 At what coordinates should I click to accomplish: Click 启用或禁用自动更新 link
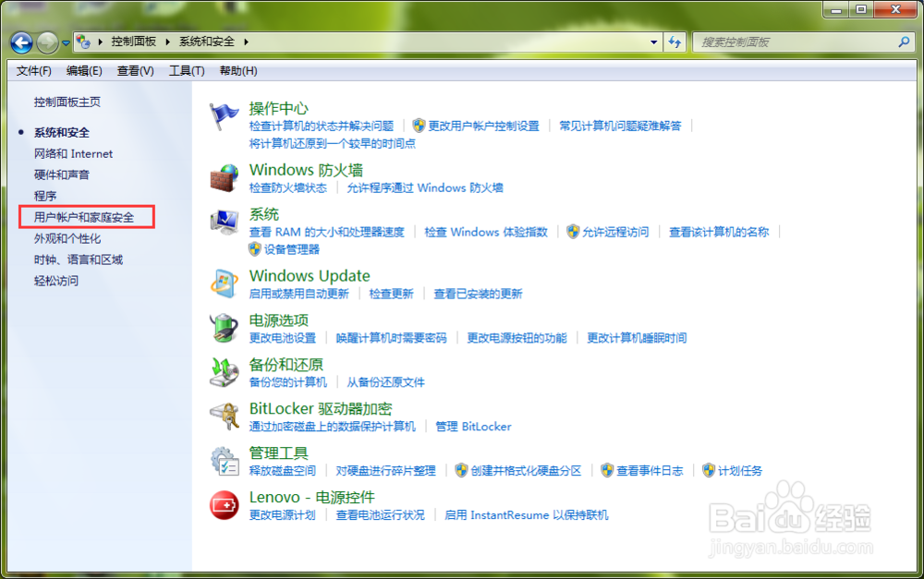(x=299, y=294)
